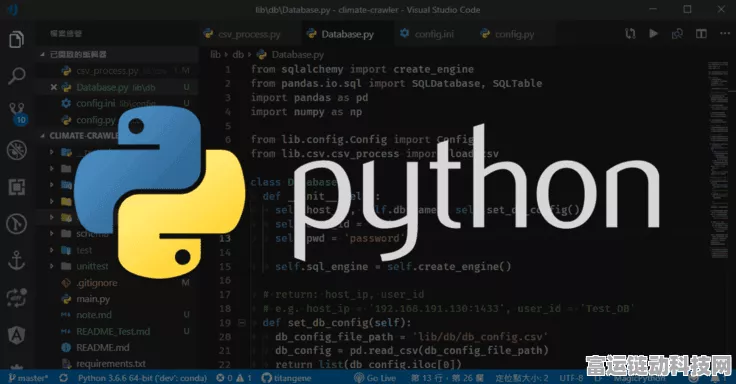Image resolution: width=736 pixels, height=384 pixels.
Task: Click 'from sqlalchemy import create_engine' line
Action: click(362, 69)
